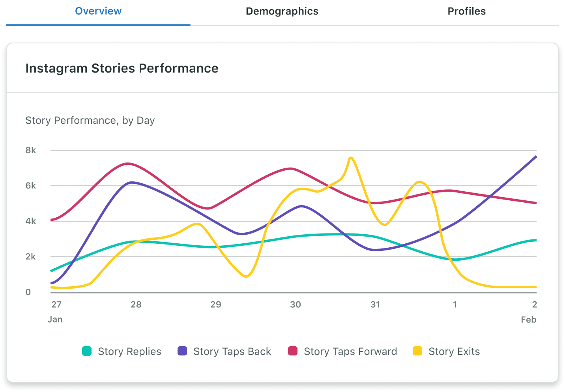
Task: Click the Story Replies legend text
Action: 129,351
